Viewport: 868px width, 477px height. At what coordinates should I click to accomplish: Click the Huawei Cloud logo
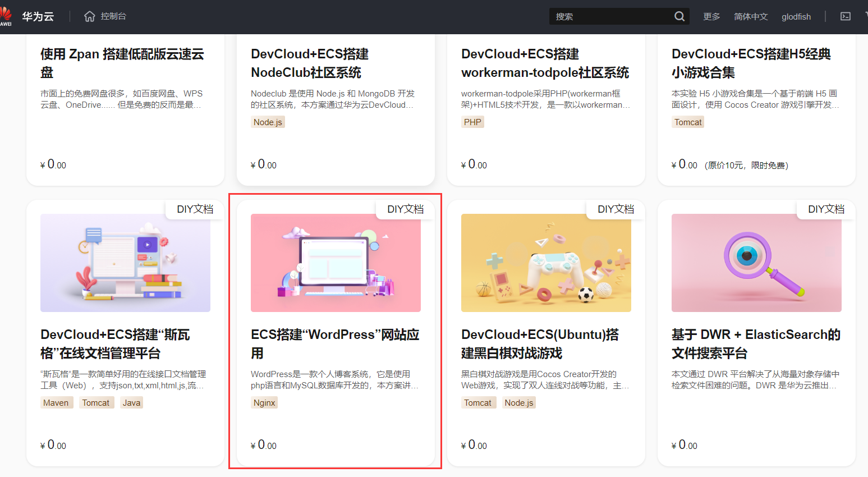(x=28, y=16)
